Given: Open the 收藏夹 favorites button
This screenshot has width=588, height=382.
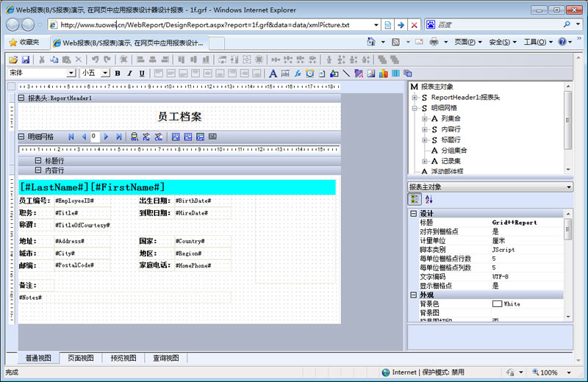Looking at the screenshot, I should 24,43.
